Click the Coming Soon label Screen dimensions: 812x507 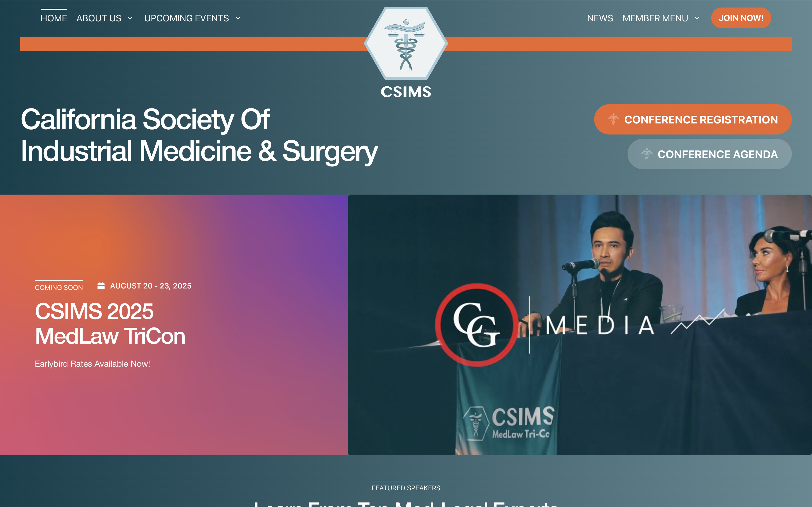coord(59,287)
